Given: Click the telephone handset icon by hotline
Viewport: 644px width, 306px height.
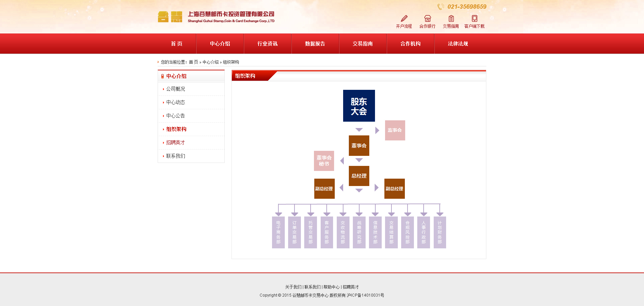Looking at the screenshot, I should 440,7.
